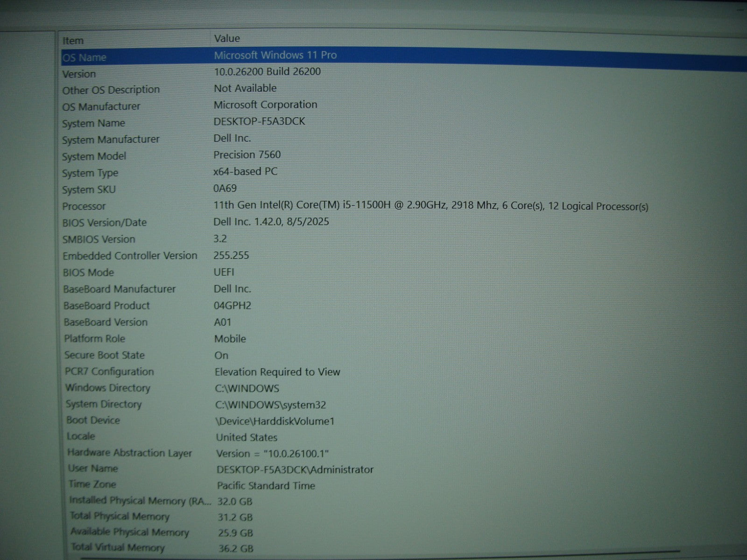Select the OS Manufacturer row
Screen dimensions: 747x560
click(101, 106)
